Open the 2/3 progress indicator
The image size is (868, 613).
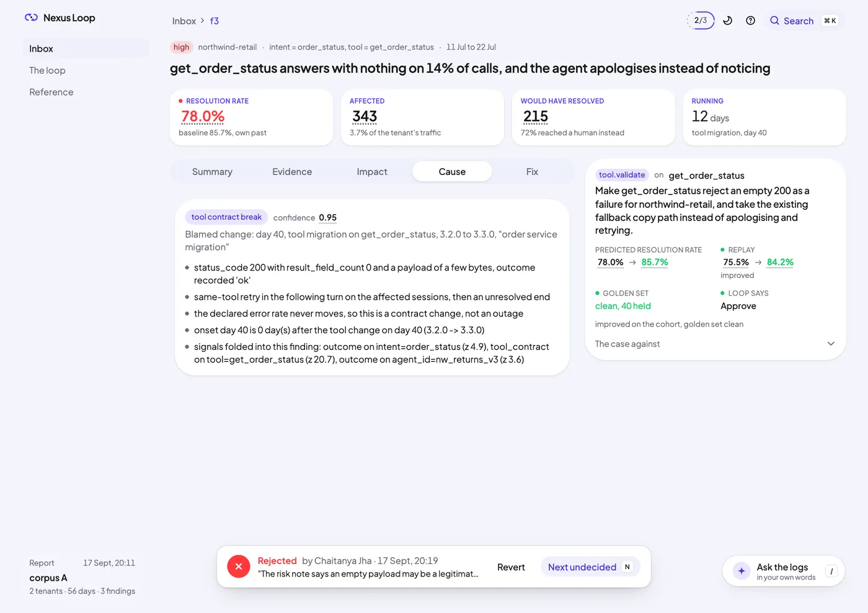click(701, 20)
